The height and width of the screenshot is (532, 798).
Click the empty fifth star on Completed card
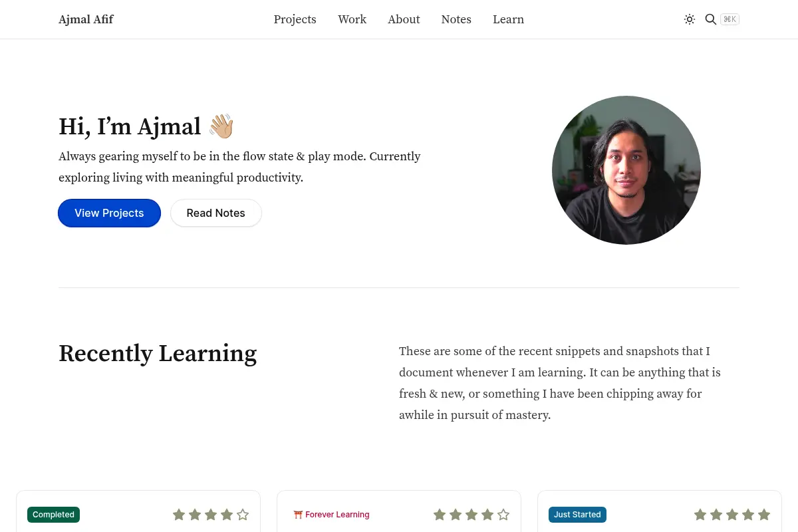pyautogui.click(x=243, y=515)
